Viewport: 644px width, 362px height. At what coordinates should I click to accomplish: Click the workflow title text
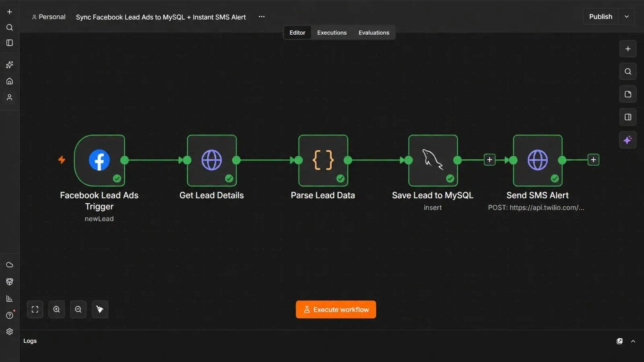pos(161,17)
